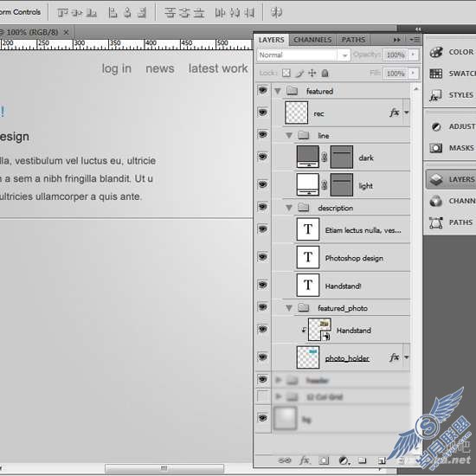Click Distribute top edges icon
This screenshot has width=476, height=476.
pos(170,12)
